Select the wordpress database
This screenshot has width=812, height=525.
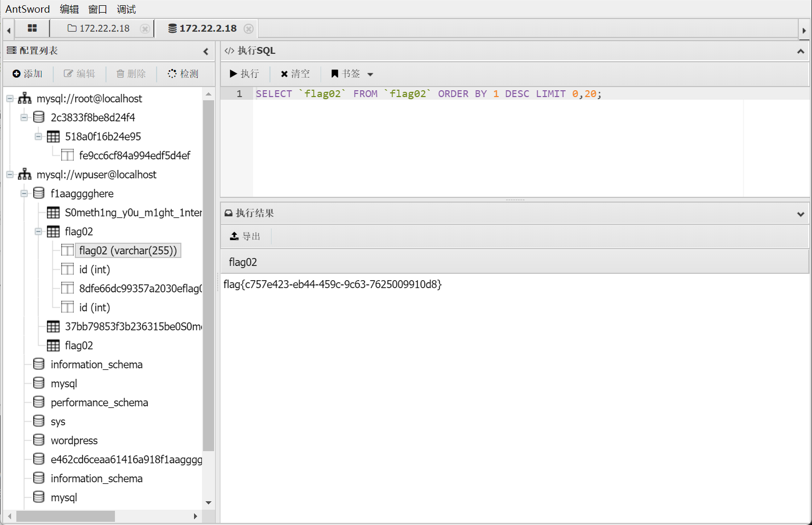74,441
